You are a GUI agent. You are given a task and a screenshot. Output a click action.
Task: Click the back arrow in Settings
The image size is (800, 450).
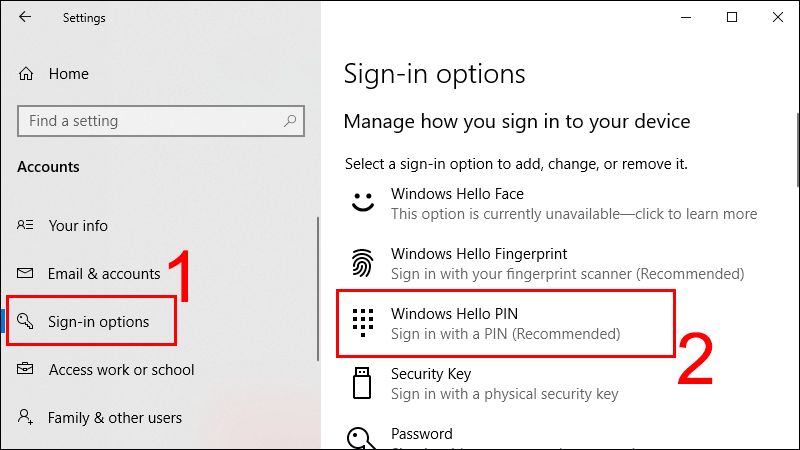pyautogui.click(x=25, y=17)
